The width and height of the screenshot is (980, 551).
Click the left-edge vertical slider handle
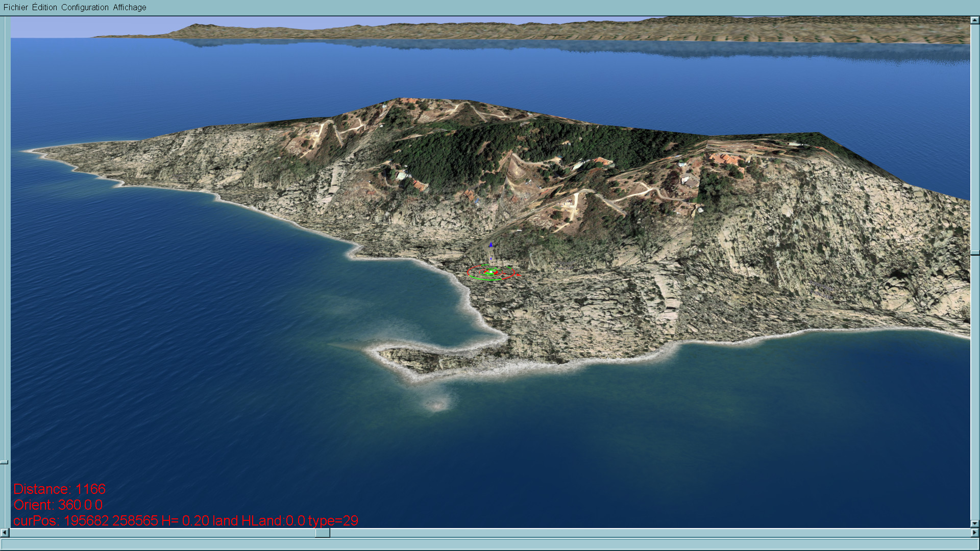coord(4,462)
